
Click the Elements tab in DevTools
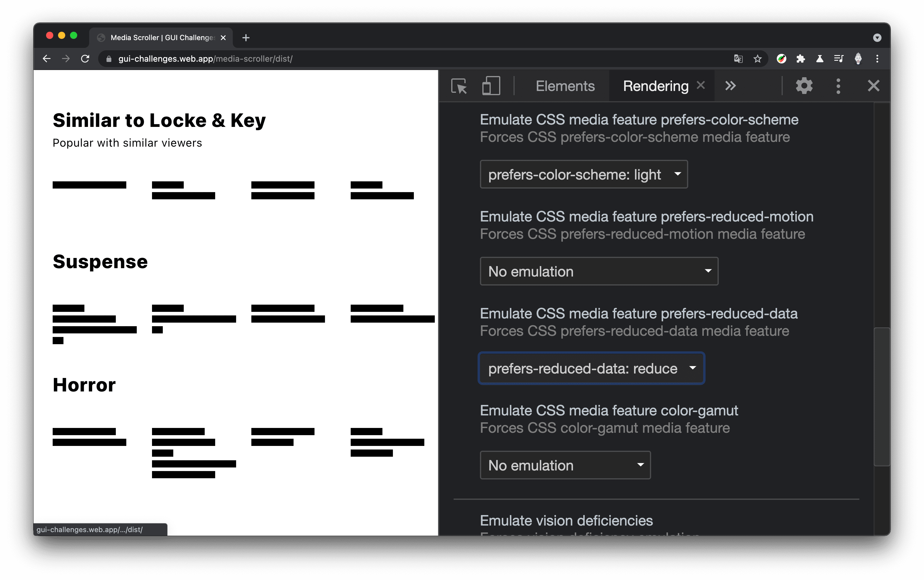point(565,86)
